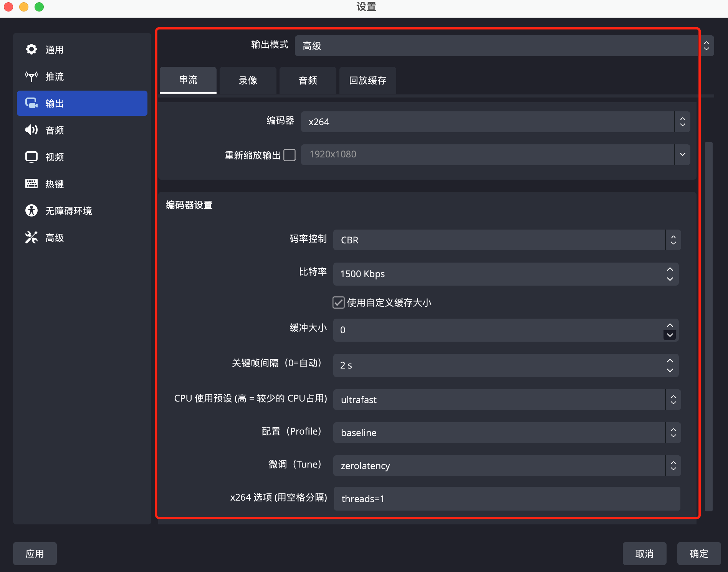
Task: Expand the CPU preset ultrafast dropdown
Action: click(507, 400)
